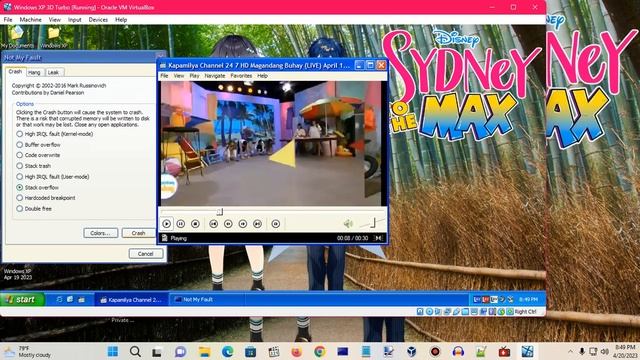The width and height of the screenshot is (640, 360).
Task: Open the VirtualBox Devices menu
Action: point(98,20)
